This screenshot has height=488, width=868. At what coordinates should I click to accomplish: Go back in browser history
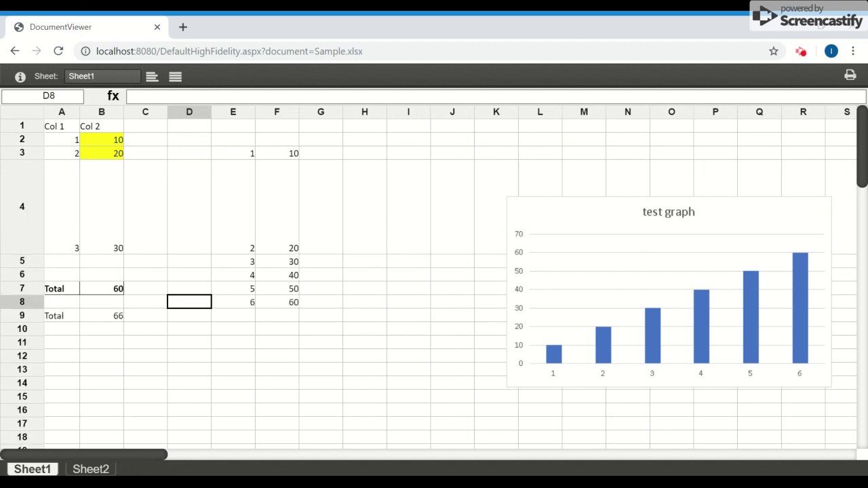15,51
